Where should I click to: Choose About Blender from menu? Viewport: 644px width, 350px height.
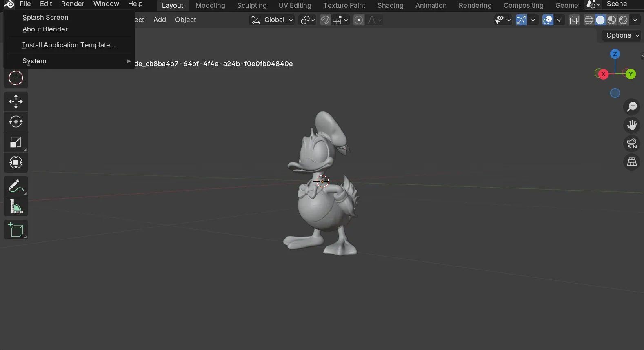click(x=69, y=29)
